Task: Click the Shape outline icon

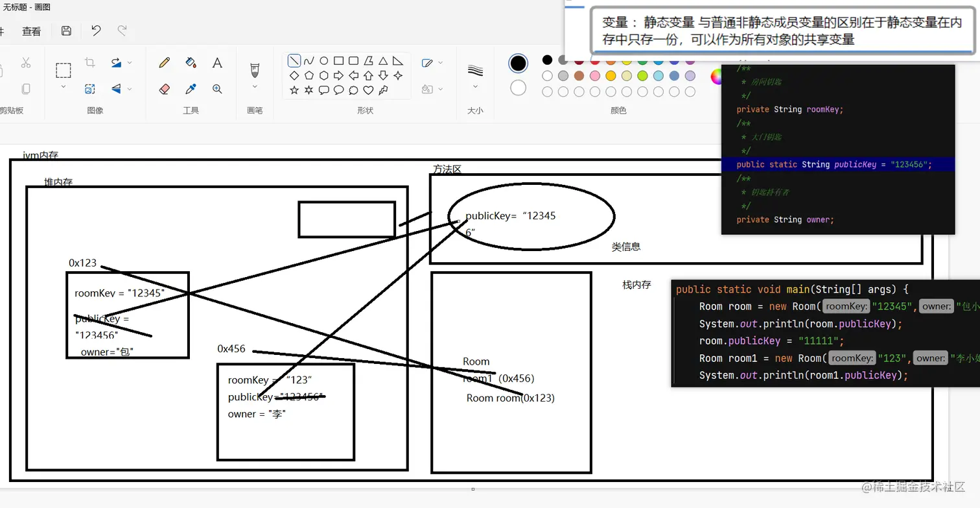Action: coord(427,63)
